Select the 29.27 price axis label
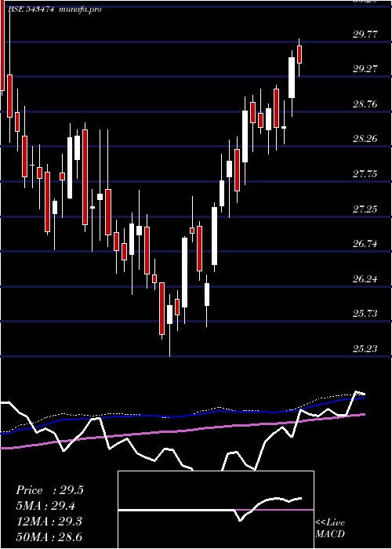This screenshot has width=392, height=549. pyautogui.click(x=365, y=69)
